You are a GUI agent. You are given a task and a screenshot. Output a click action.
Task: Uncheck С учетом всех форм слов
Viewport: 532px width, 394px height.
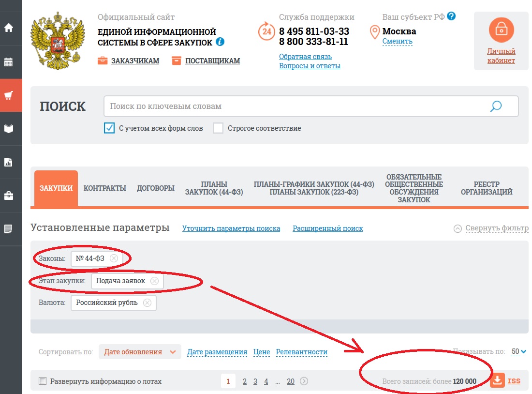pyautogui.click(x=109, y=128)
